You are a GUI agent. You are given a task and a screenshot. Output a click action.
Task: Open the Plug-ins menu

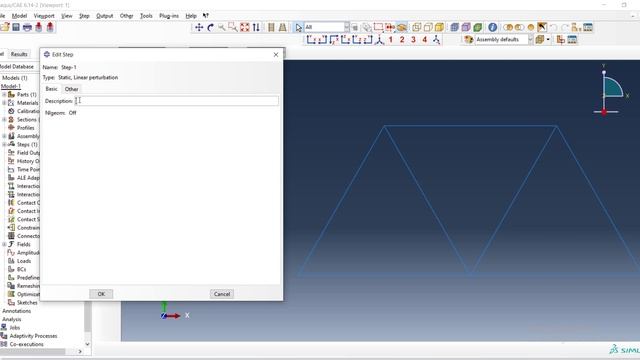[x=169, y=16]
